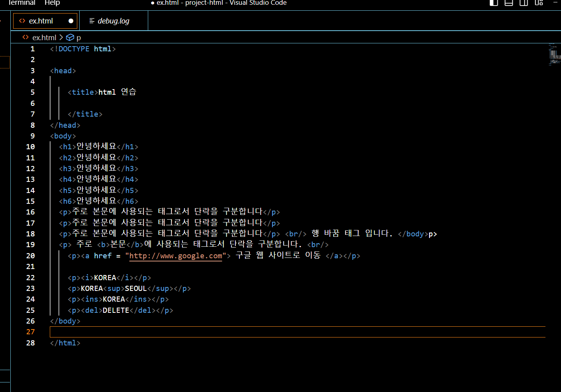Click the cube symbol icon in the breadcrumb

click(x=70, y=37)
